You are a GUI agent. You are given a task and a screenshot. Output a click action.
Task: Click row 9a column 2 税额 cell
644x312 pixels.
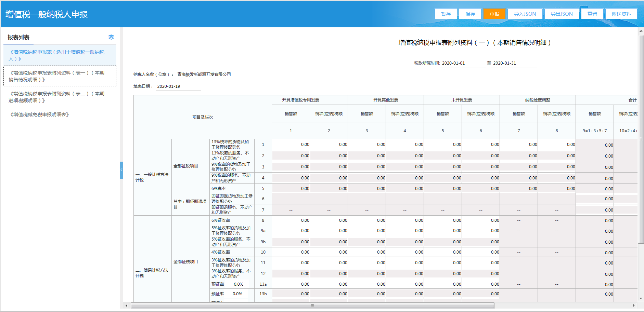[x=329, y=231]
